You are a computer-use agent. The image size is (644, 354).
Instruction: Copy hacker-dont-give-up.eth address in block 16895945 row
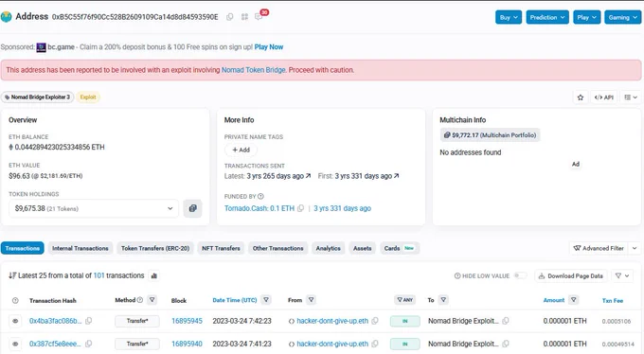point(375,321)
